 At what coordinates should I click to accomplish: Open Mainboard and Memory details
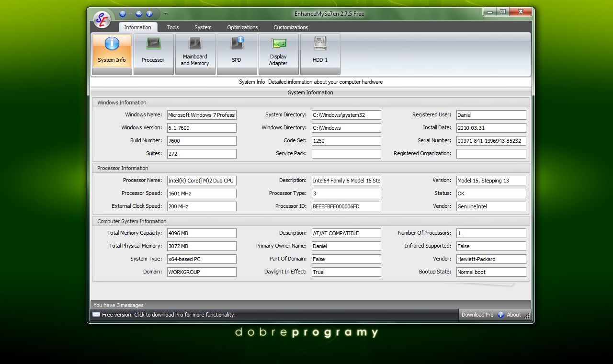(195, 54)
